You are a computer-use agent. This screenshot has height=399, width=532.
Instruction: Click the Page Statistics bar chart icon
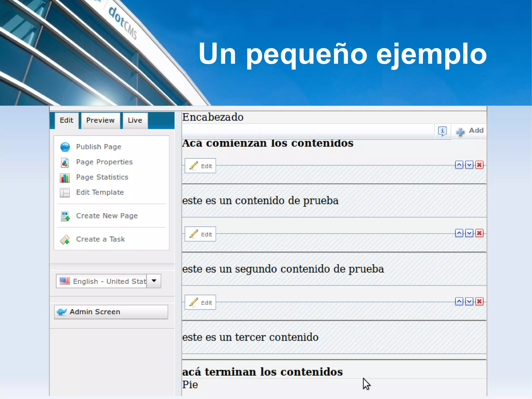pyautogui.click(x=65, y=178)
